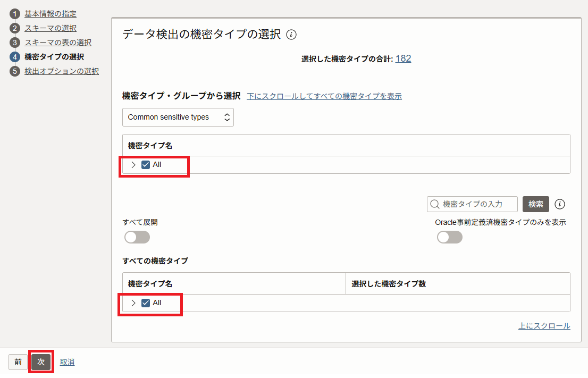Screen dimensions: 588x378
Task: Enable Oracle事前定義済機密タイプのみを表示 switch
Action: [x=450, y=237]
